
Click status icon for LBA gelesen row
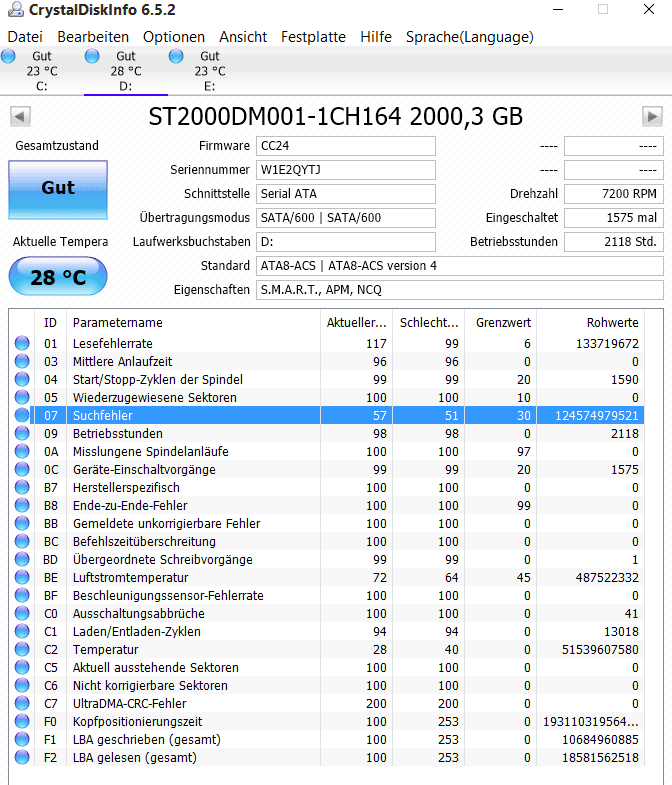coord(22,757)
